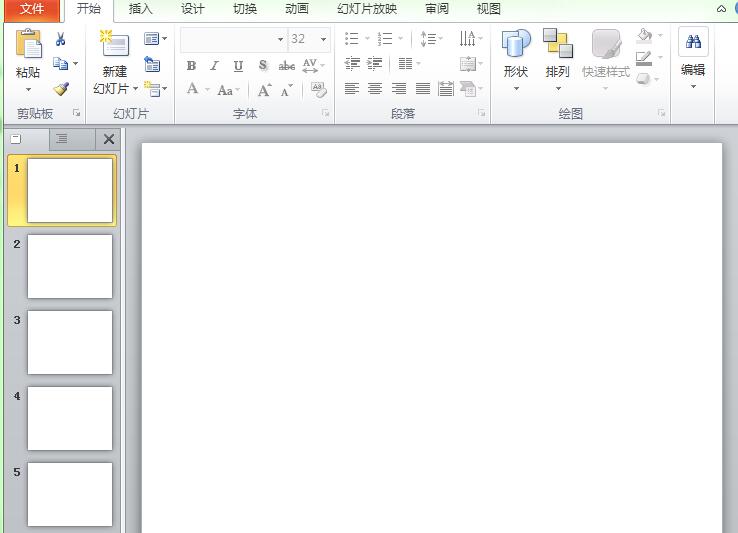Image resolution: width=738 pixels, height=533 pixels.
Task: Toggle Italic text formatting
Action: [214, 65]
